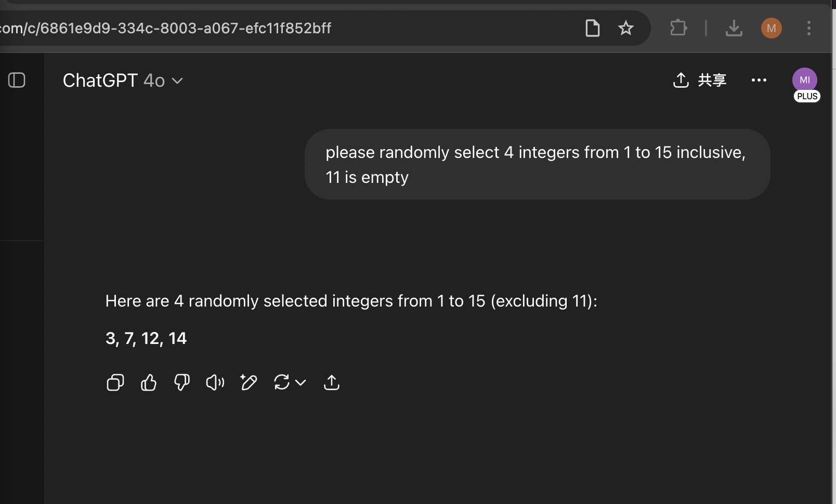Image resolution: width=836 pixels, height=504 pixels.
Task: Open the browser three-dot menu
Action: coord(809,28)
